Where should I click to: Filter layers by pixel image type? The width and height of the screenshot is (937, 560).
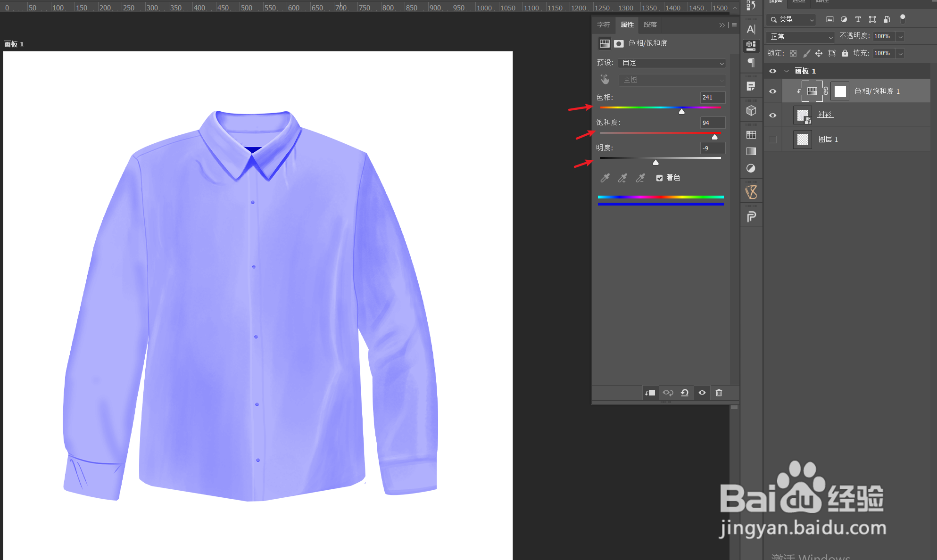point(830,19)
